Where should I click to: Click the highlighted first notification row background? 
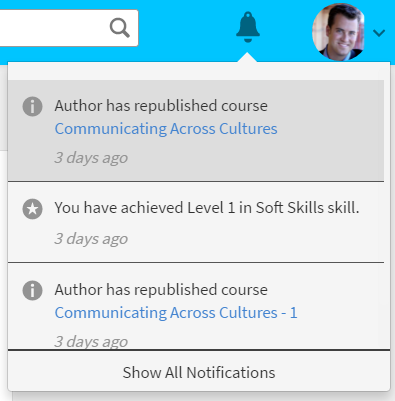click(x=196, y=131)
